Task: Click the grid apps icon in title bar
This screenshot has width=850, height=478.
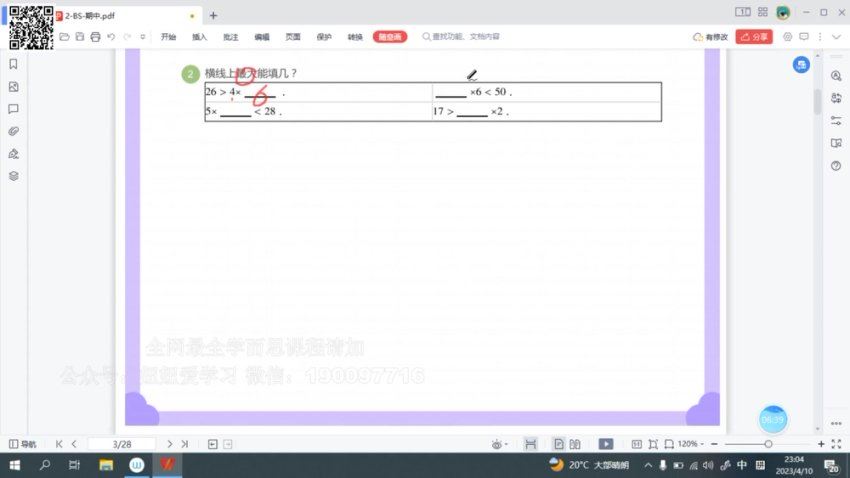Action: [x=763, y=12]
